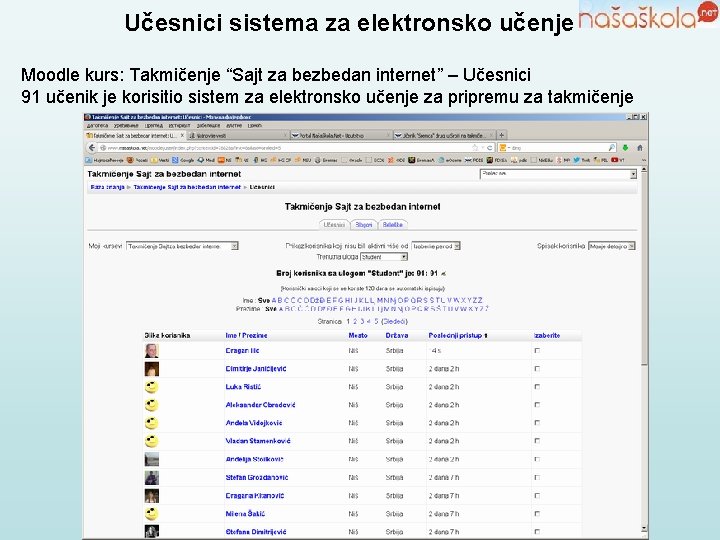The height and width of the screenshot is (540, 720).
Task: Open Luka Ristić's profile name link
Action: pyautogui.click(x=243, y=387)
